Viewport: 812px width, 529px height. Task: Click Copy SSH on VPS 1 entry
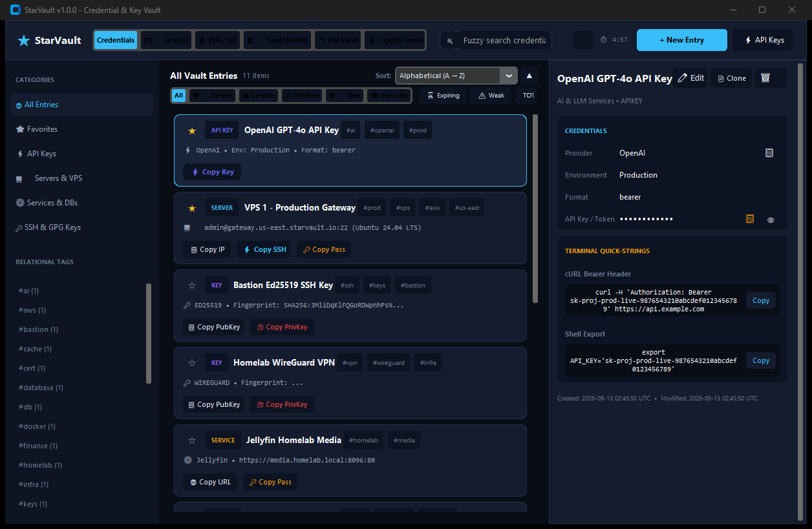264,249
